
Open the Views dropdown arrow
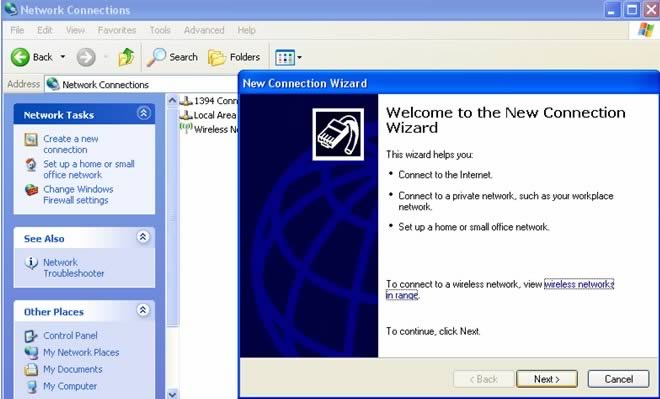tap(299, 58)
